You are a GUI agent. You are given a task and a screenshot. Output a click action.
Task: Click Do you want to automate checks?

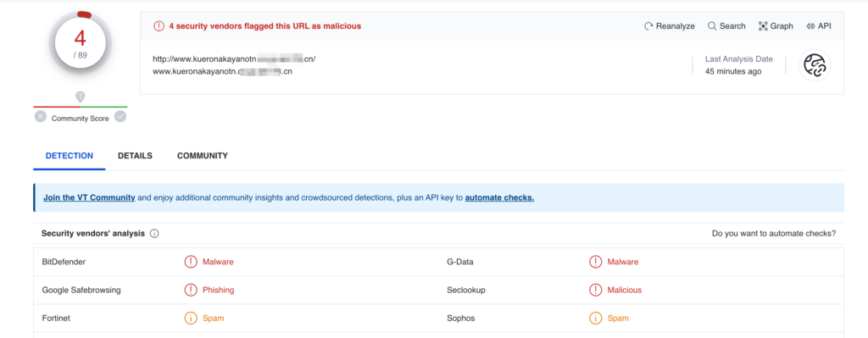774,234
